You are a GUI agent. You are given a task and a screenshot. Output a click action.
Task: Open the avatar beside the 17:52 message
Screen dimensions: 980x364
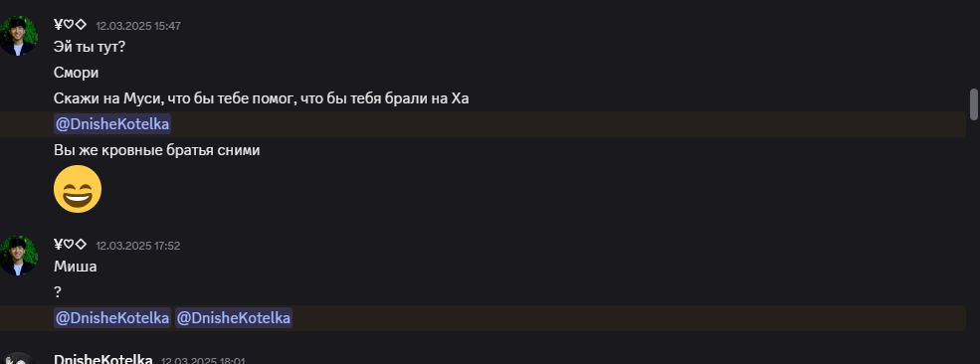tap(19, 256)
